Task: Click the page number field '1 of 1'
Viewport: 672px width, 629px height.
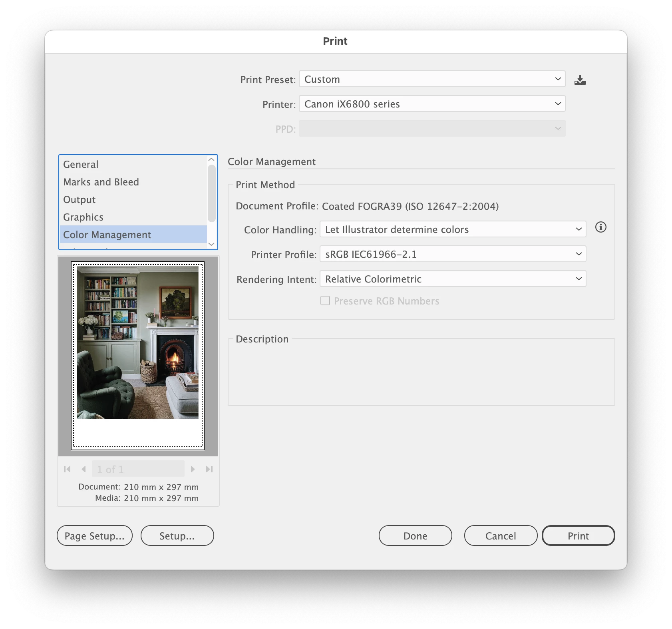Action: tap(138, 469)
